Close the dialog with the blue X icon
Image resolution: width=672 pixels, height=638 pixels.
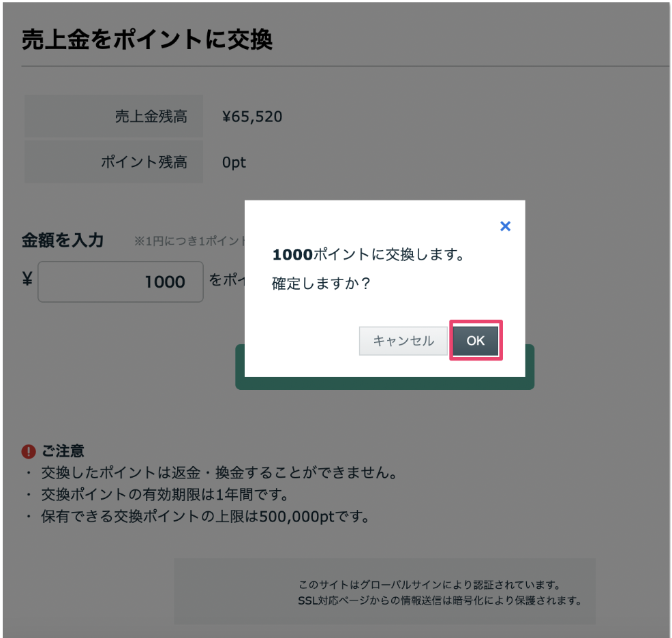[505, 226]
